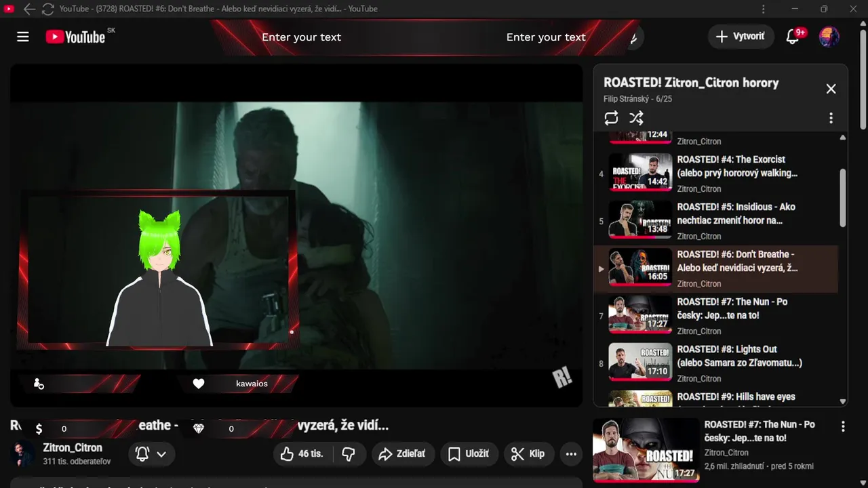Click the Zdieľať share button
The height and width of the screenshot is (488, 868).
point(402,454)
